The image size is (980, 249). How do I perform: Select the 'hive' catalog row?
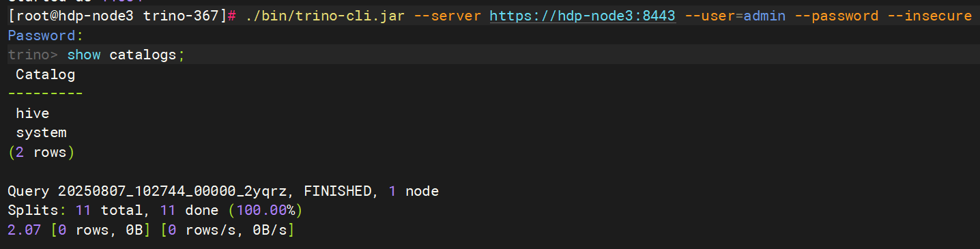pyautogui.click(x=33, y=113)
